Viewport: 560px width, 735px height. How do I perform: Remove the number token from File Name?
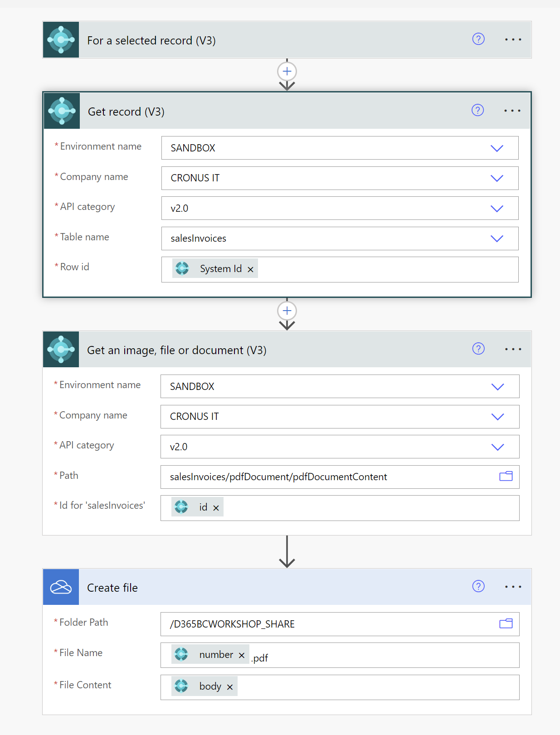242,656
